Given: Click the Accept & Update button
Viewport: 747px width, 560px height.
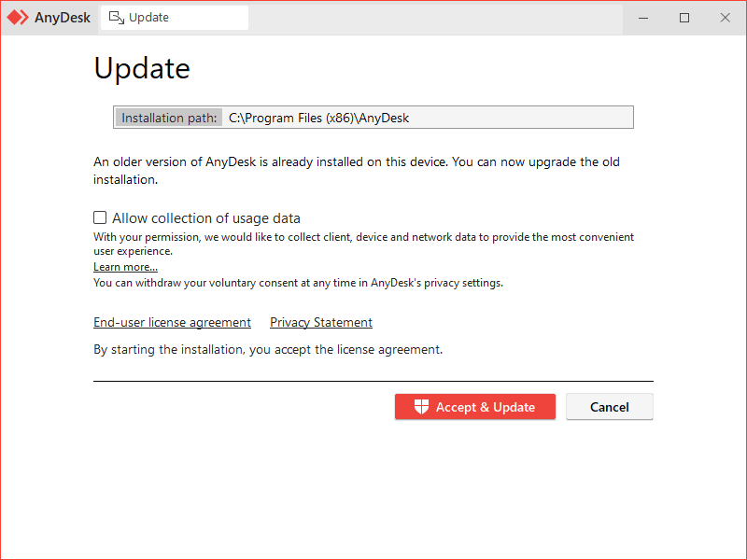Looking at the screenshot, I should click(x=475, y=407).
